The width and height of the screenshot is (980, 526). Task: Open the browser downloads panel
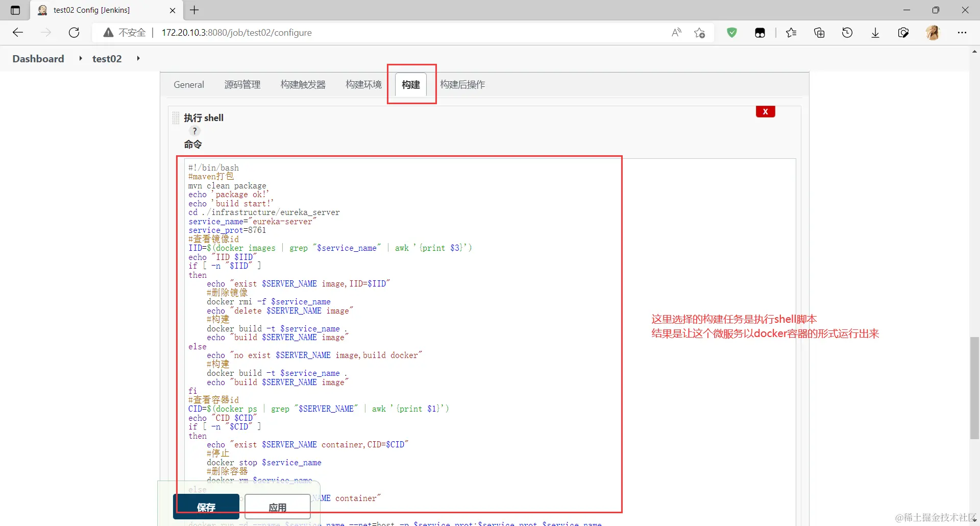[875, 32]
